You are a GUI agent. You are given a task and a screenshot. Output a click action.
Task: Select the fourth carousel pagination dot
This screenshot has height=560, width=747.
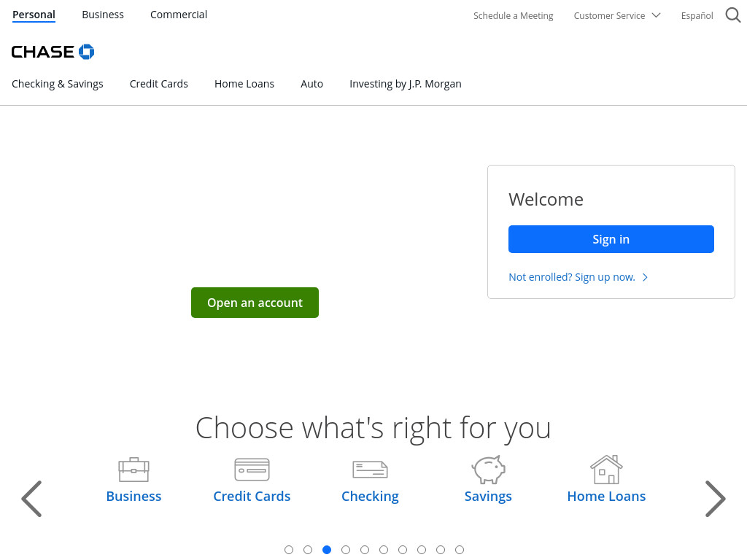click(346, 550)
